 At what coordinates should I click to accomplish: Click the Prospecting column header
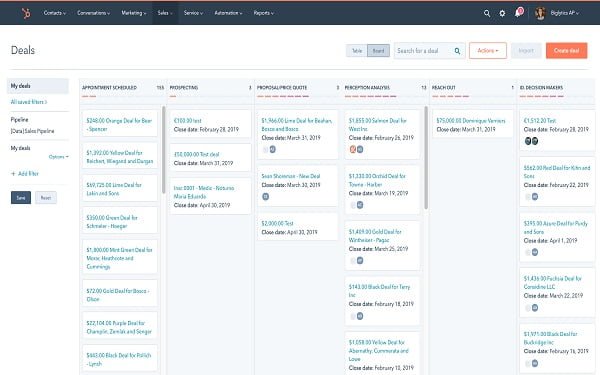[x=184, y=88]
